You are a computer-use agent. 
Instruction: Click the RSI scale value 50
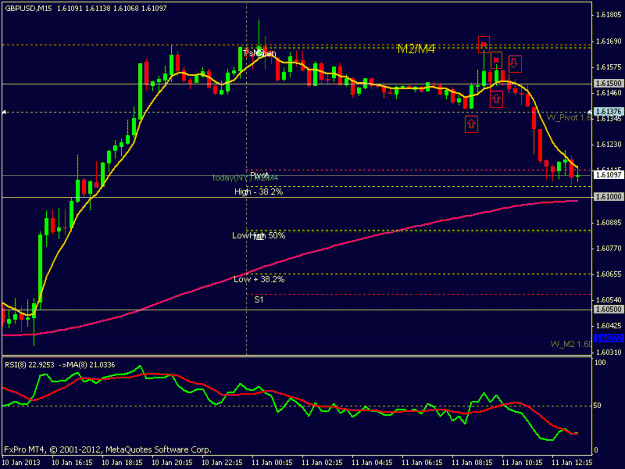pyautogui.click(x=597, y=406)
